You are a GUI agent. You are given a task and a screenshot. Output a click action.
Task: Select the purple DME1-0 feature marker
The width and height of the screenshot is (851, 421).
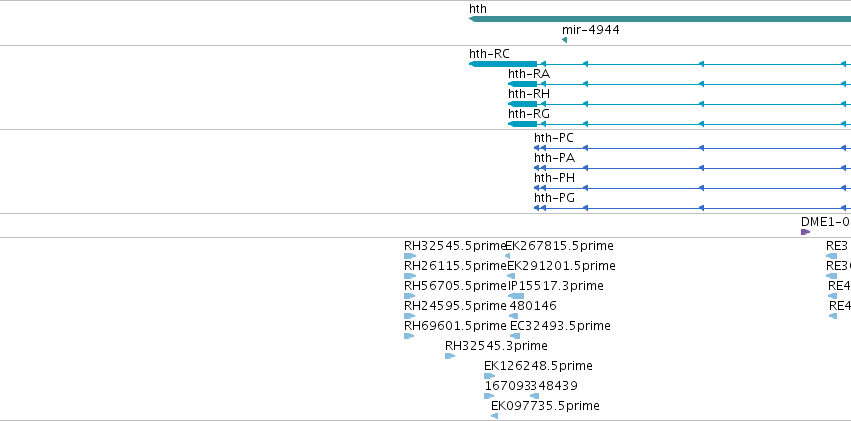click(805, 232)
